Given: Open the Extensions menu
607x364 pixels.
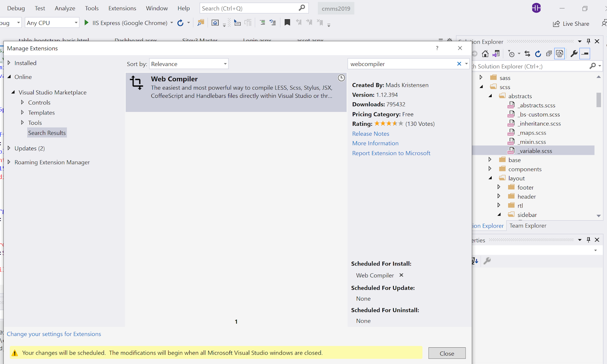Looking at the screenshot, I should click(122, 8).
